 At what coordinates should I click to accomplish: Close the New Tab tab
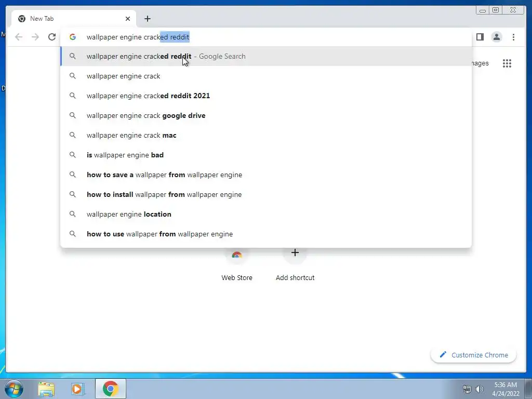pos(128,19)
